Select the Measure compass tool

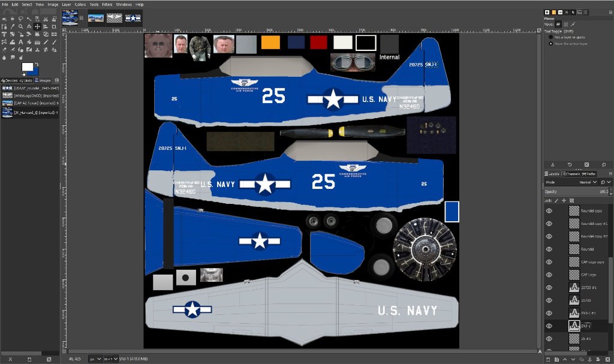pos(29,26)
